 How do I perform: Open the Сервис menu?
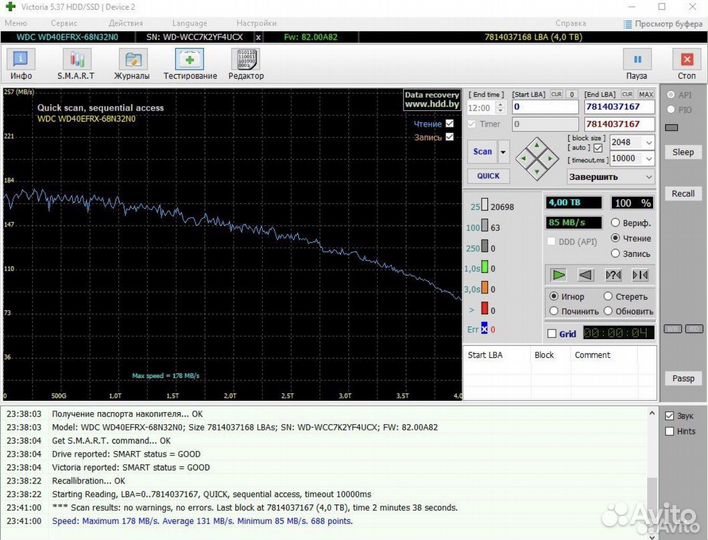coord(64,21)
